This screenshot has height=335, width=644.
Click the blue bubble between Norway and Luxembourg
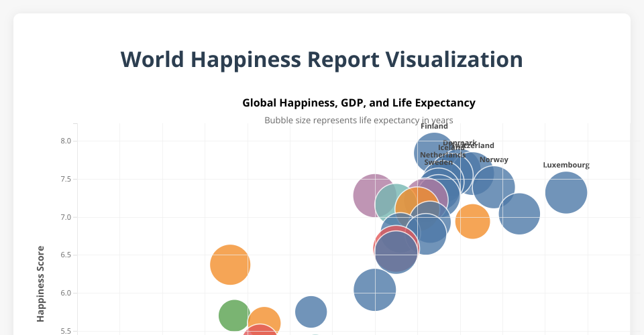pos(520,214)
